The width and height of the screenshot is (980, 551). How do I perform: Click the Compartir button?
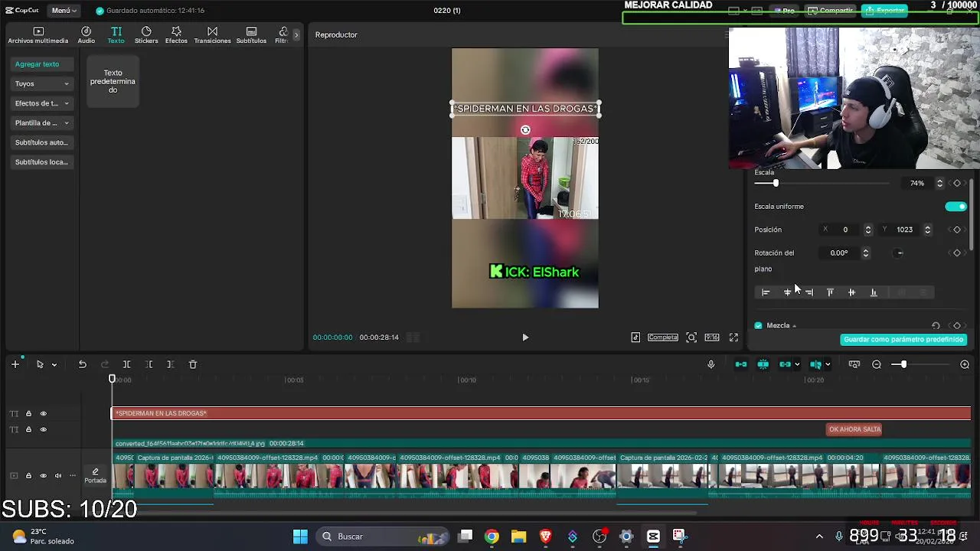831,11
